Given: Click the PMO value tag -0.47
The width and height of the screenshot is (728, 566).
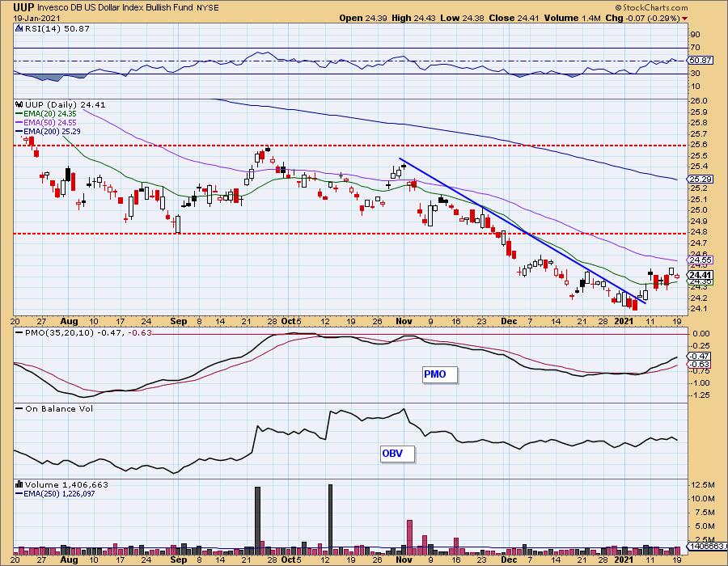Looking at the screenshot, I should 700,357.
